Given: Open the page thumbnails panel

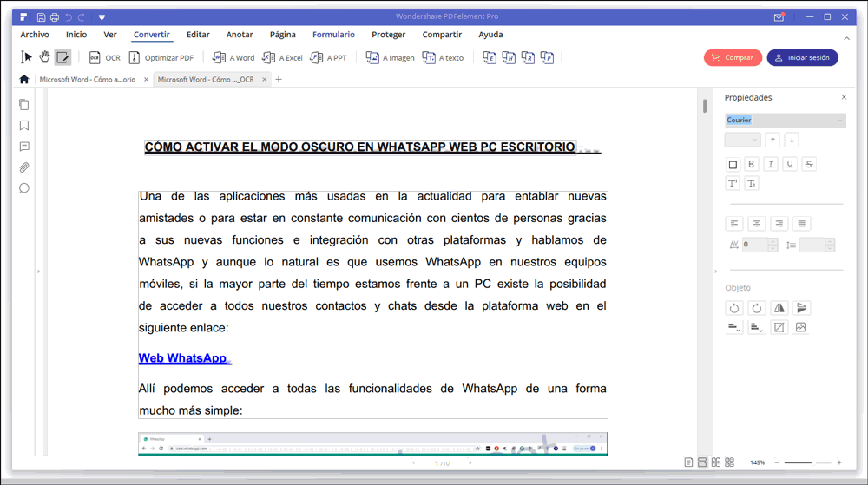Looking at the screenshot, I should 23,104.
